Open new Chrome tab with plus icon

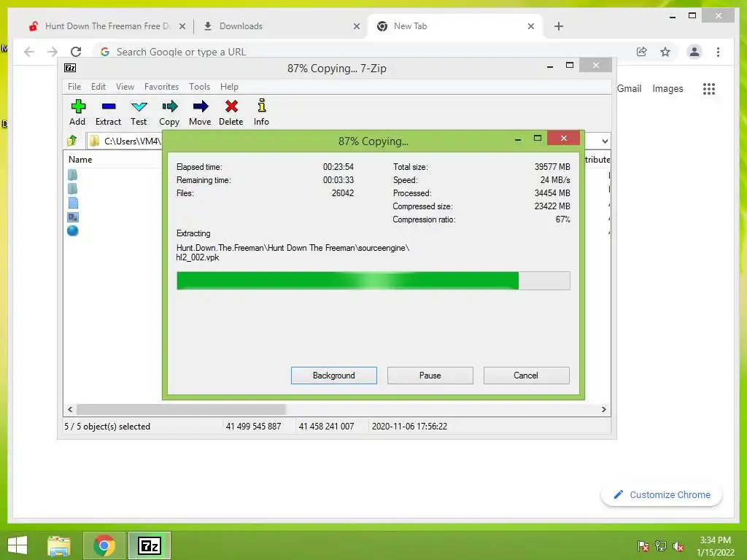pyautogui.click(x=559, y=26)
